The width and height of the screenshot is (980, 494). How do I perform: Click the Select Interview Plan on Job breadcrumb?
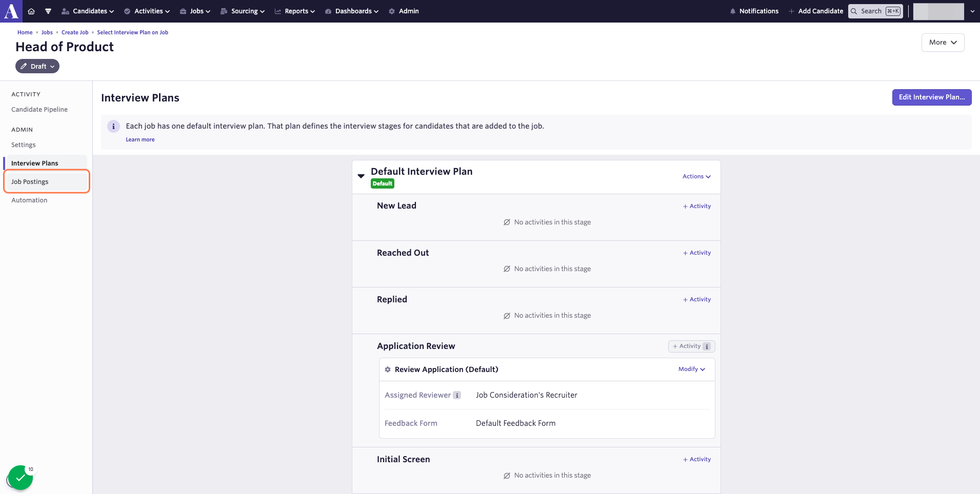[133, 32]
